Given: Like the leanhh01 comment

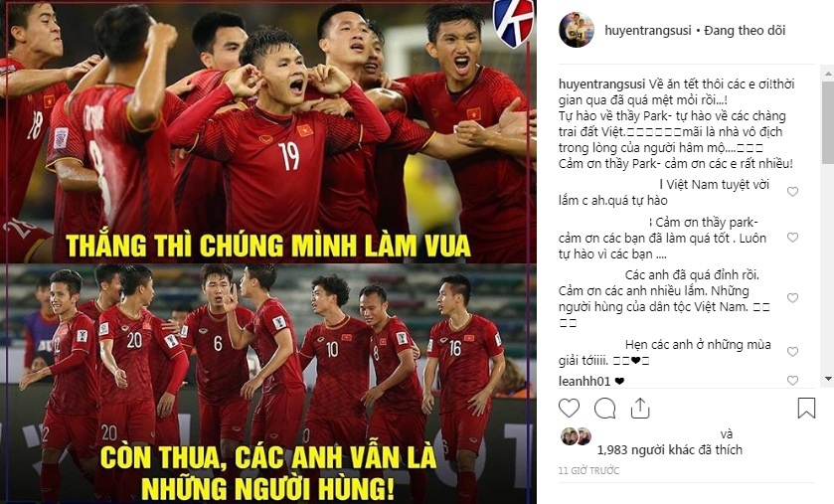Looking at the screenshot, I should (792, 380).
